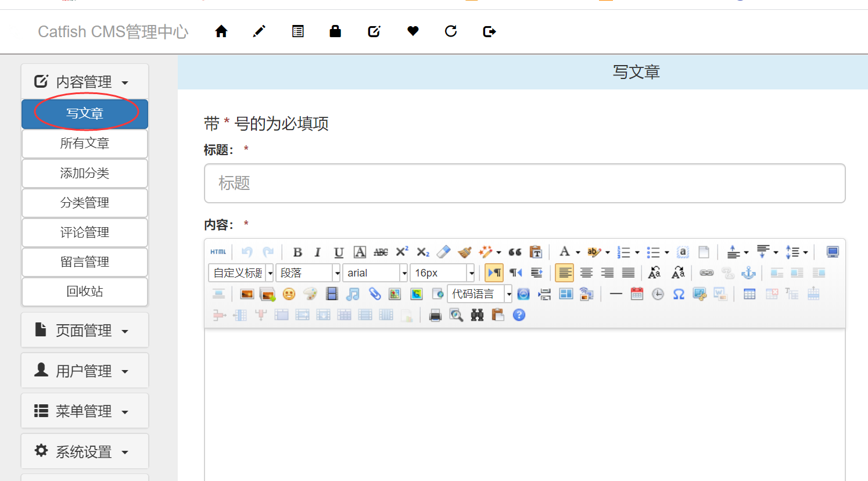Go to 分类管理 in the sidebar

[85, 203]
